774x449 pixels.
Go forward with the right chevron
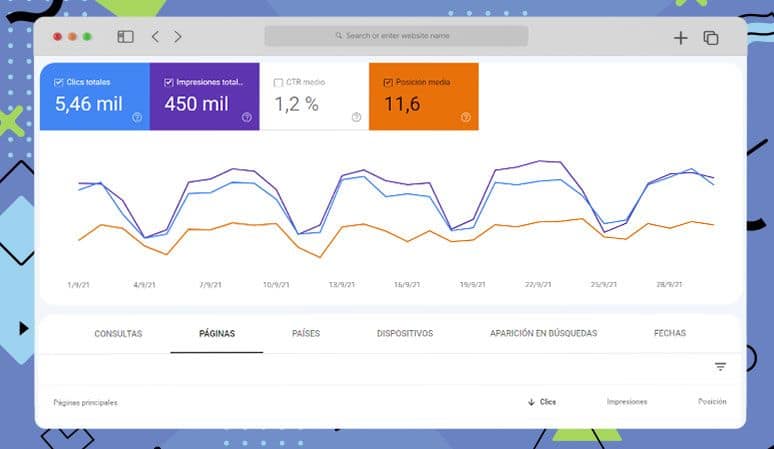178,37
